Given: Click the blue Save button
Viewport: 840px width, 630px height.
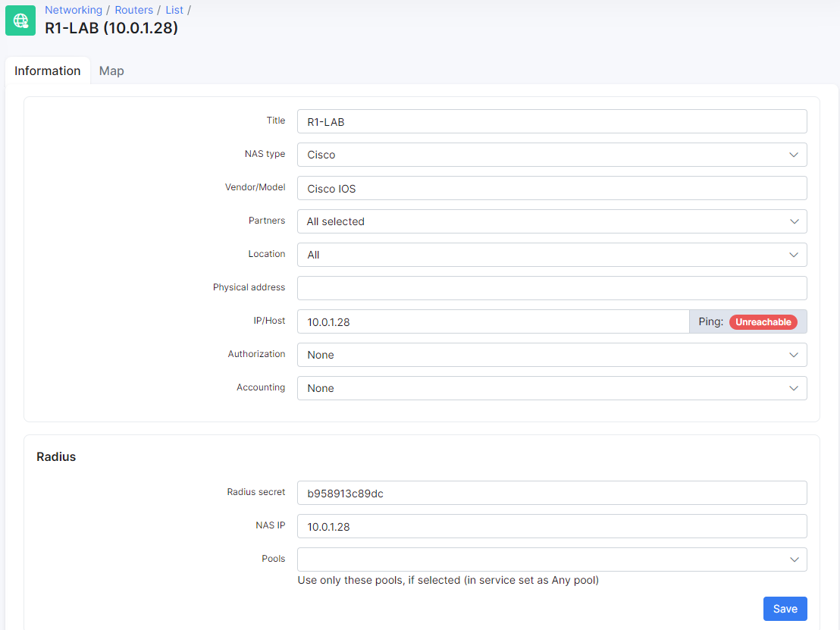Looking at the screenshot, I should [x=785, y=609].
